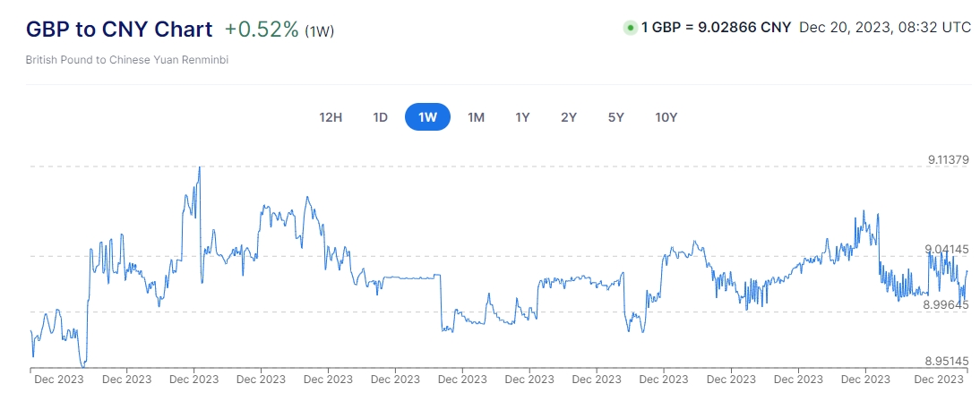Viewport: 980px width, 401px height.
Task: Choose the 5Y time range
Action: [x=615, y=117]
